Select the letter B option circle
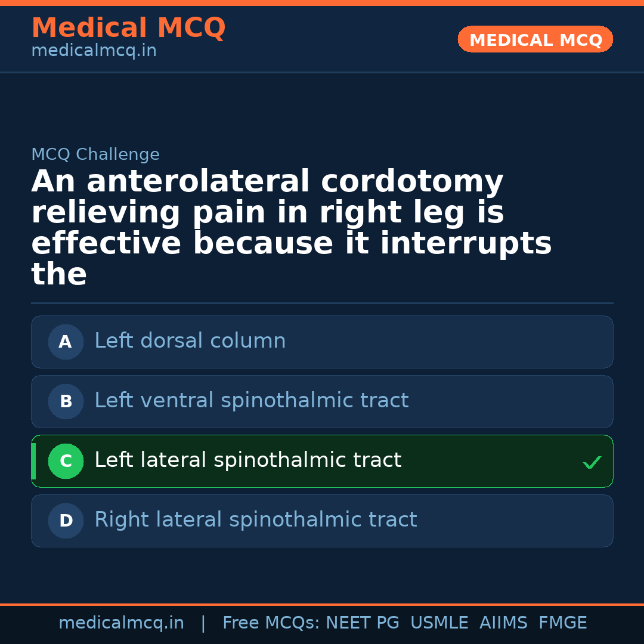The image size is (644, 644). [x=66, y=401]
